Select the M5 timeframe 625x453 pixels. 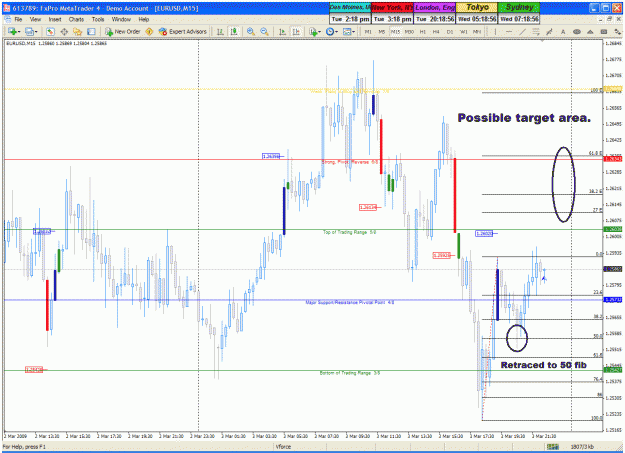pos(381,32)
